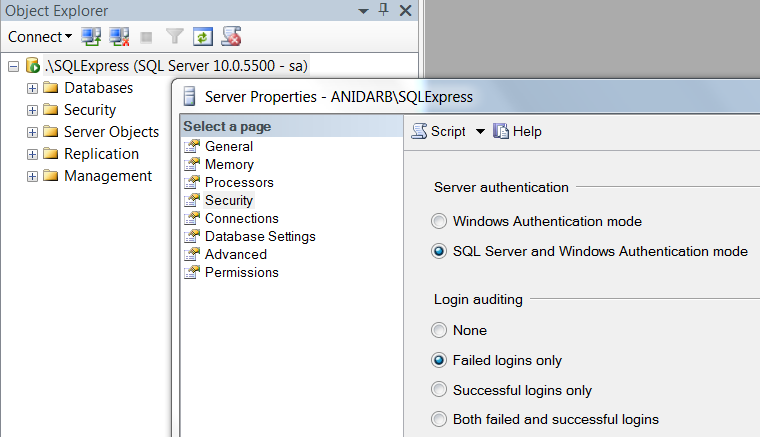Expand the Databases node

tap(33, 88)
